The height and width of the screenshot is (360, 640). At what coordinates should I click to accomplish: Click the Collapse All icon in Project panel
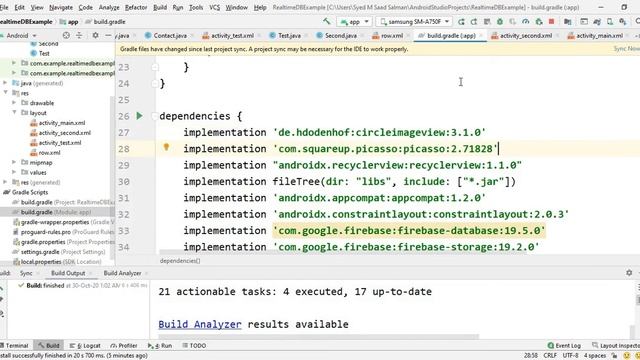(79, 36)
